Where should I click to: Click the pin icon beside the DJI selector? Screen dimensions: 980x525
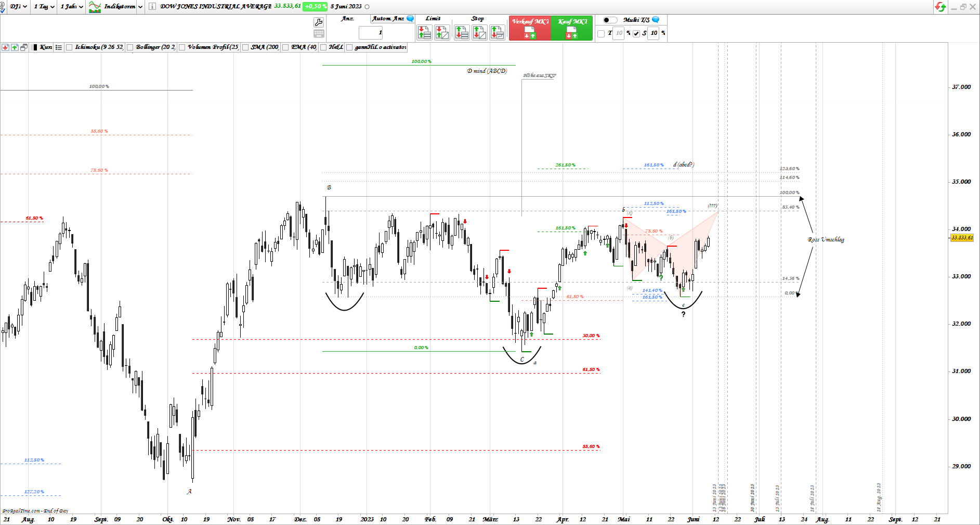pyautogui.click(x=3, y=7)
